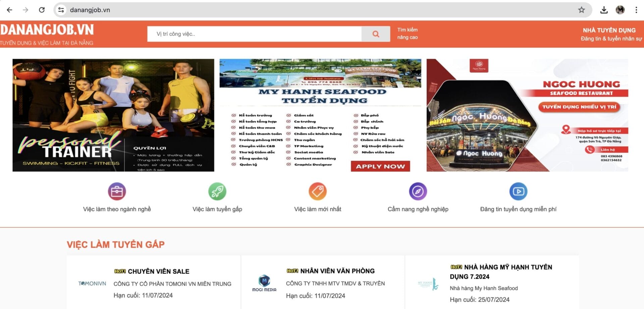644x309 pixels.
Task: Click the search magnifier icon
Action: click(375, 34)
